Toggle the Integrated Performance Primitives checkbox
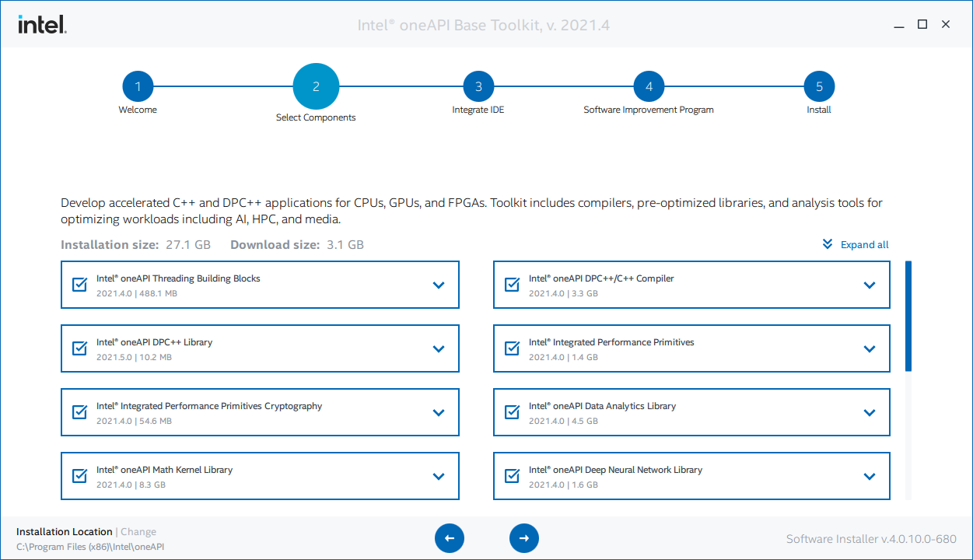Image resolution: width=973 pixels, height=560 pixels. click(x=512, y=348)
